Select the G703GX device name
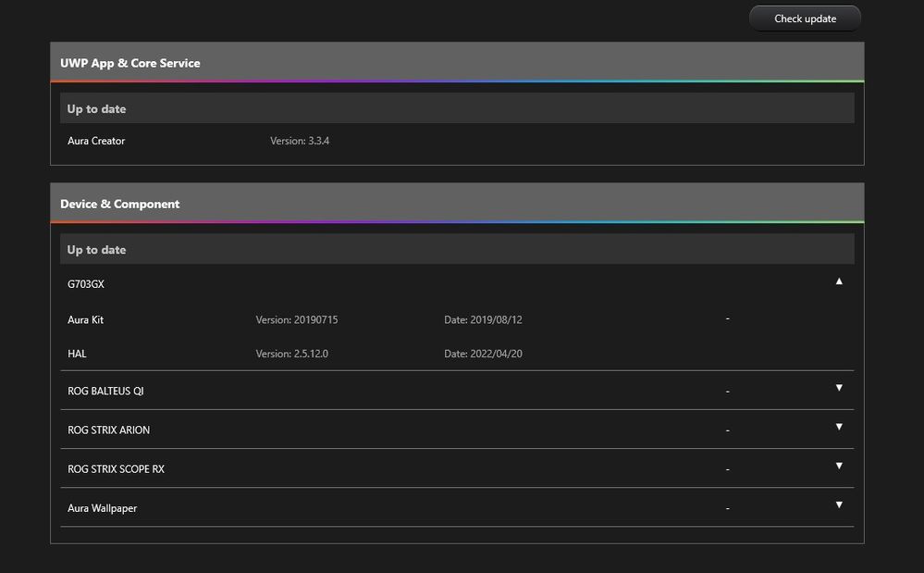Viewport: 924px width, 573px height. click(x=86, y=284)
